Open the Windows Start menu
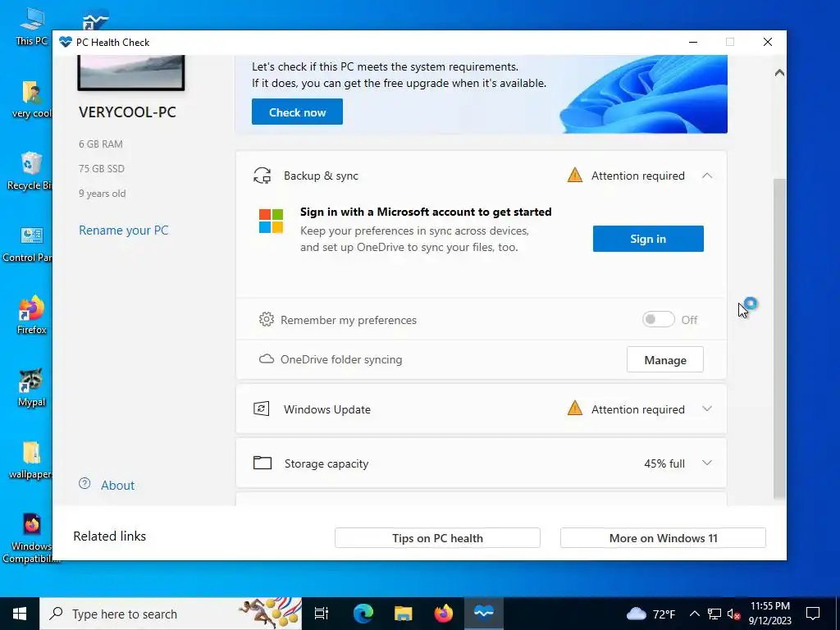Viewport: 840px width, 630px height. coord(20,614)
